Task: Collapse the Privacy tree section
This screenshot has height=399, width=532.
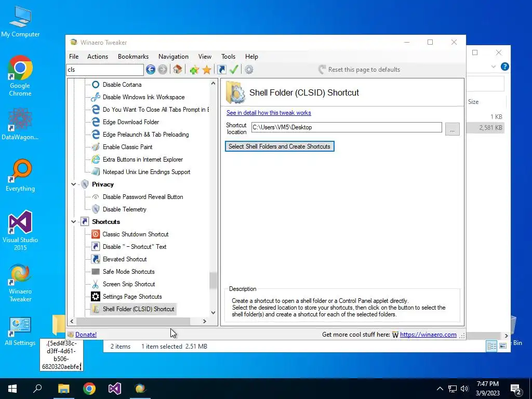Action: (74, 184)
